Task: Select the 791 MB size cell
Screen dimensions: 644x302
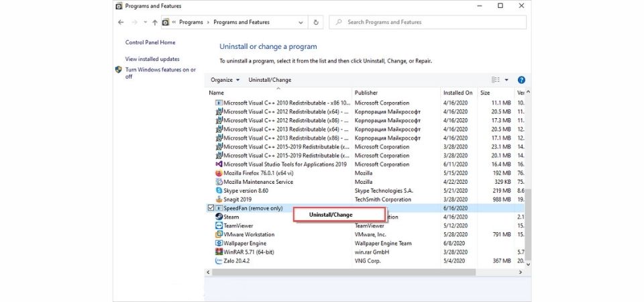Action: click(x=501, y=234)
